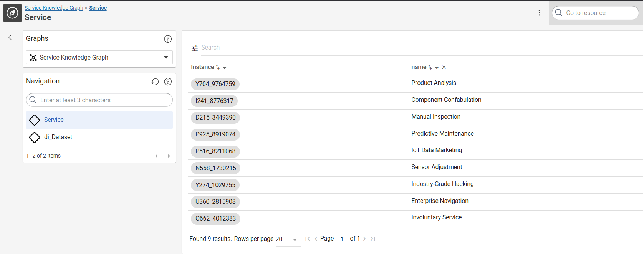Sort by the Instance column
The height and width of the screenshot is (254, 644).
coord(218,67)
